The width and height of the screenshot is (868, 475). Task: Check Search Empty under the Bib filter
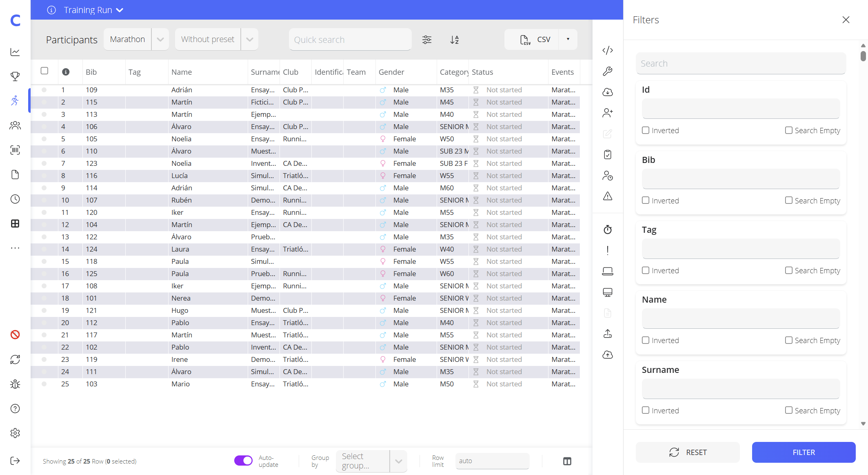point(789,200)
